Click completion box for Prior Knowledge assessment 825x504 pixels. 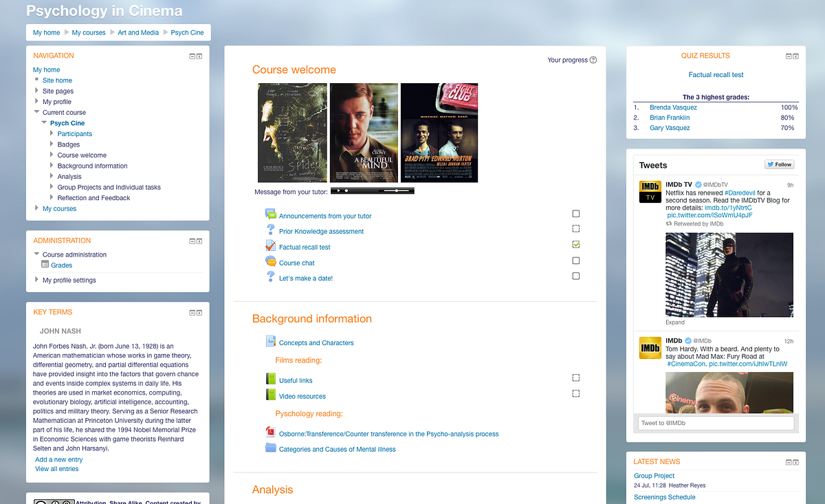pyautogui.click(x=576, y=229)
